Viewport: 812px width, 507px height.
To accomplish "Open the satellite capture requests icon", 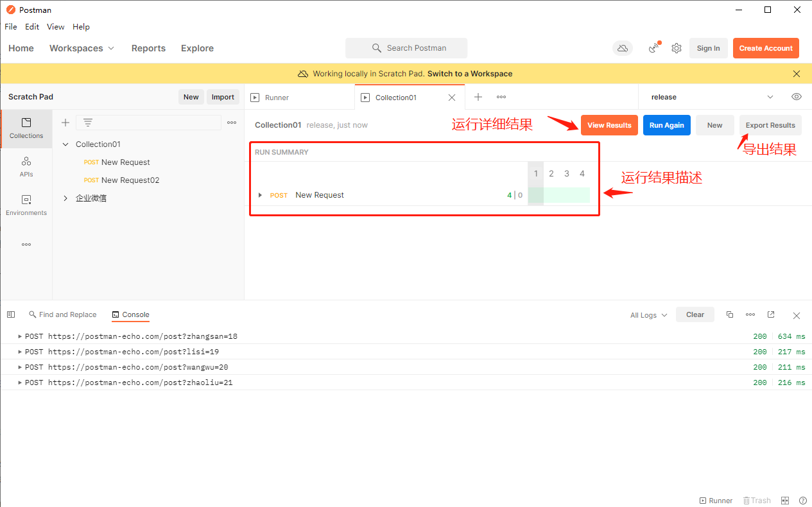I will [x=654, y=48].
